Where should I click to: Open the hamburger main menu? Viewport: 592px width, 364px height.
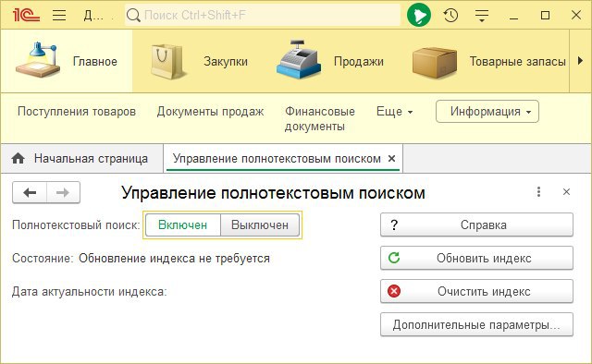59,15
